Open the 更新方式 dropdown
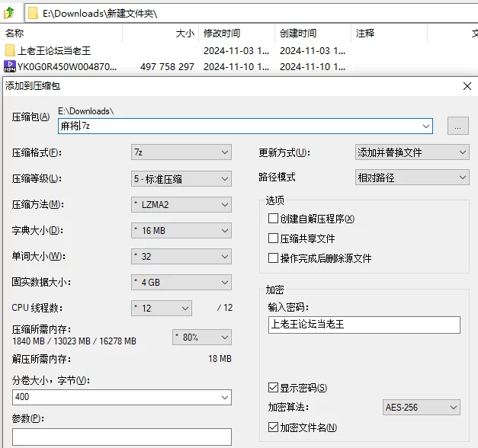The width and height of the screenshot is (478, 448). [412, 152]
